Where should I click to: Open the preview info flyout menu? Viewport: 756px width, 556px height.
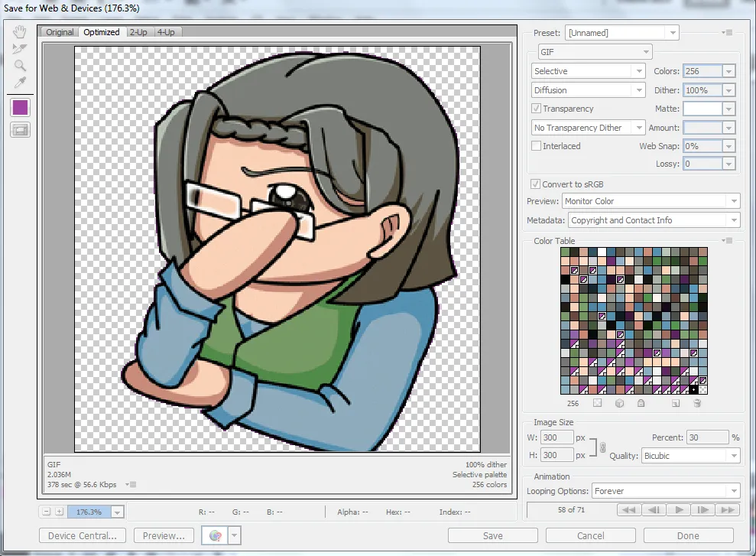click(x=131, y=484)
